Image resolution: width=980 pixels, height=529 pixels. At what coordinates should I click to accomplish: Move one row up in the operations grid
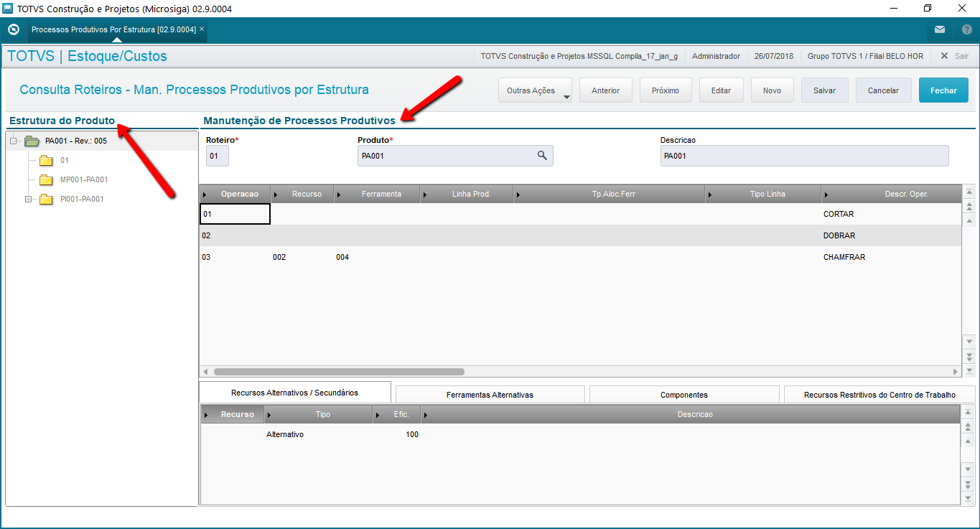coord(969,222)
